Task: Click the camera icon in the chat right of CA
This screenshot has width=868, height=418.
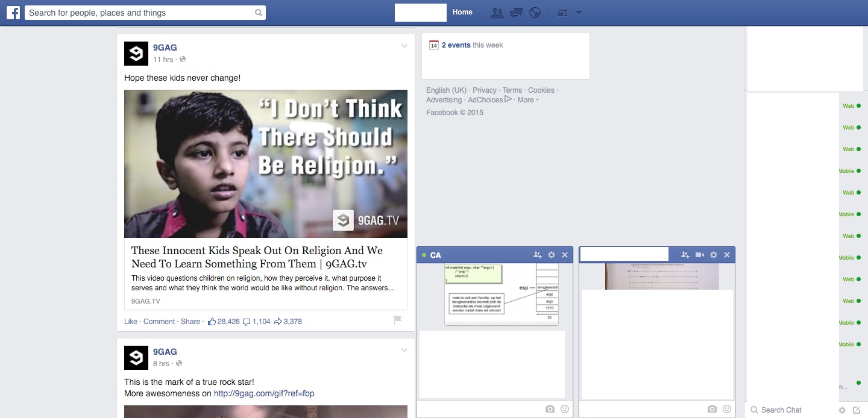Action: pyautogui.click(x=712, y=410)
